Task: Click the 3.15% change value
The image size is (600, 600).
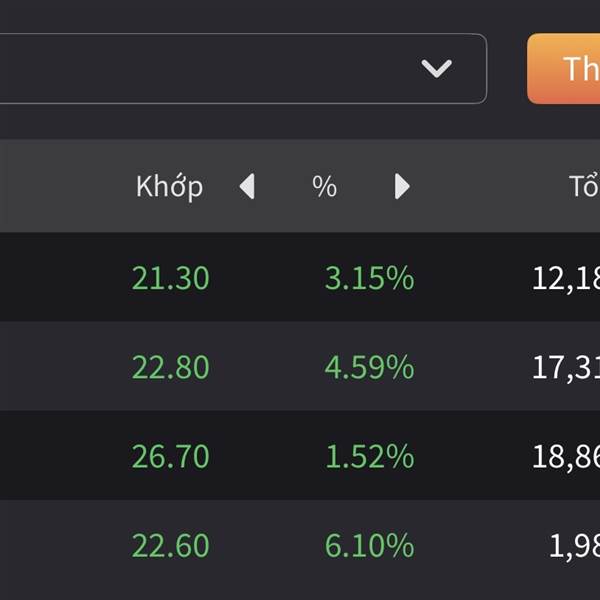Action: pos(370,278)
